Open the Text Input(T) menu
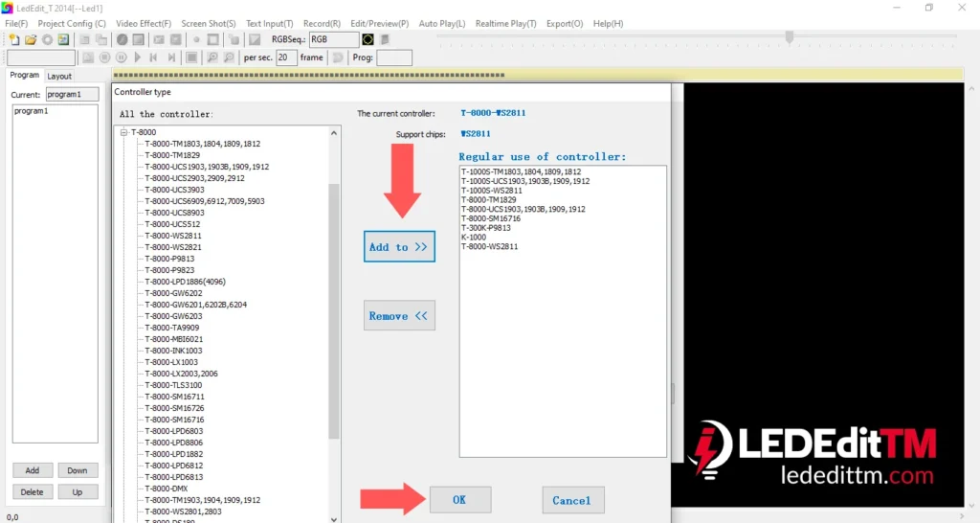980x523 pixels. [269, 23]
